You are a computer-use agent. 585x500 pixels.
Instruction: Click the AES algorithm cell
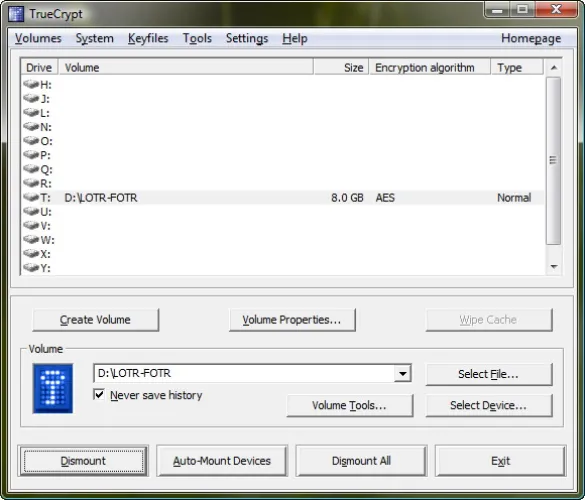[x=385, y=197]
